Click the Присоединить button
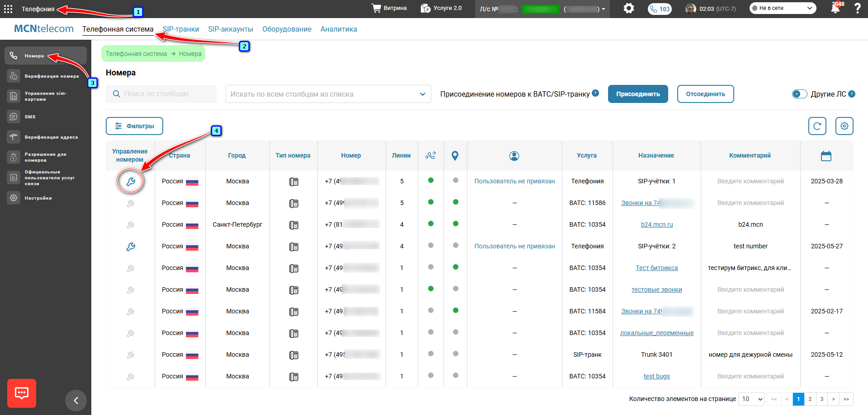 click(x=638, y=94)
